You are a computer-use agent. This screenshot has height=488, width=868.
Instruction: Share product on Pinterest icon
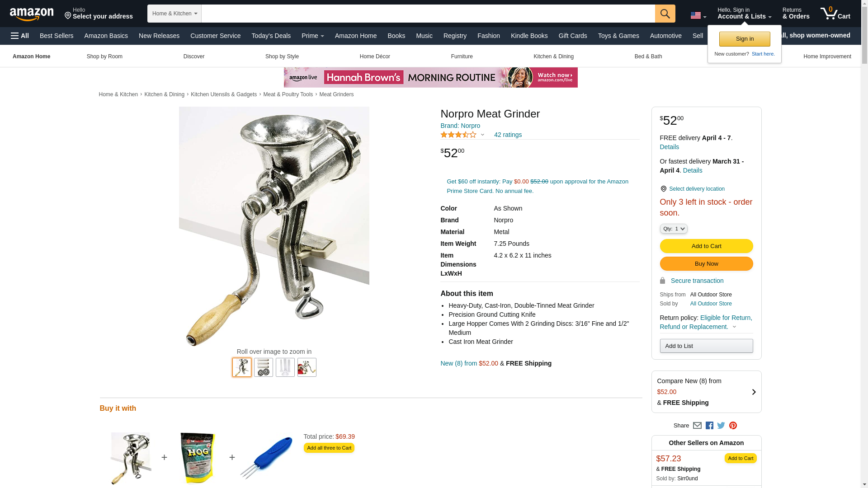[733, 425]
